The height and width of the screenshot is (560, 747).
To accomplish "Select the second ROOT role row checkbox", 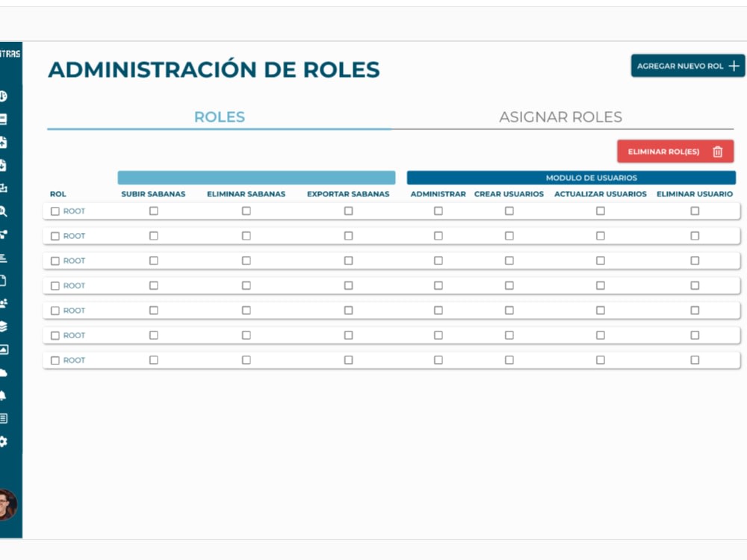I will (55, 236).
